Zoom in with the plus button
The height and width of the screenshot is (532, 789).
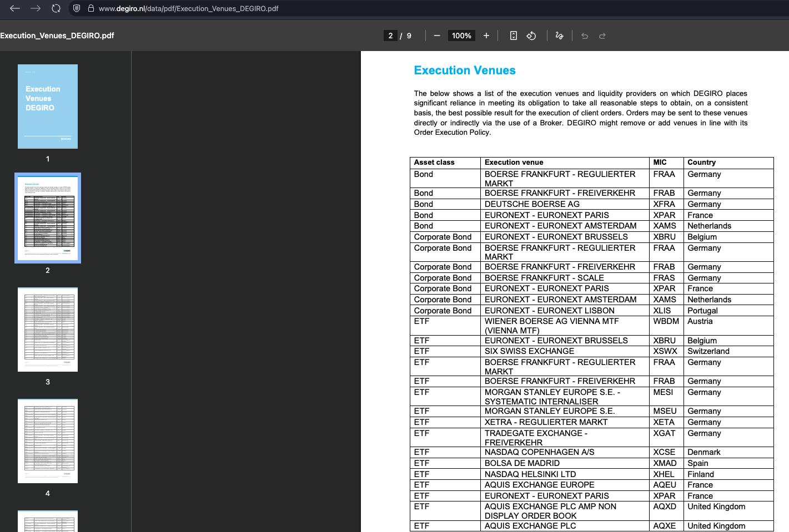click(486, 36)
